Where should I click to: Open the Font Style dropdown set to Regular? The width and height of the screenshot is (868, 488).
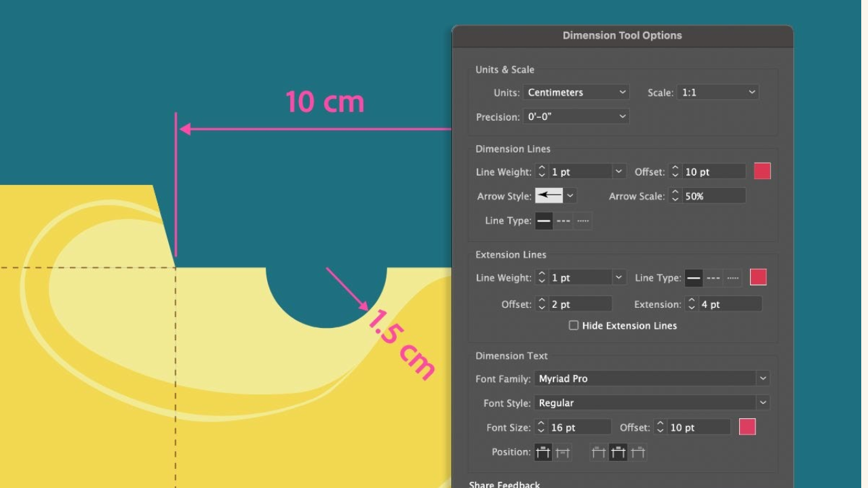point(651,402)
